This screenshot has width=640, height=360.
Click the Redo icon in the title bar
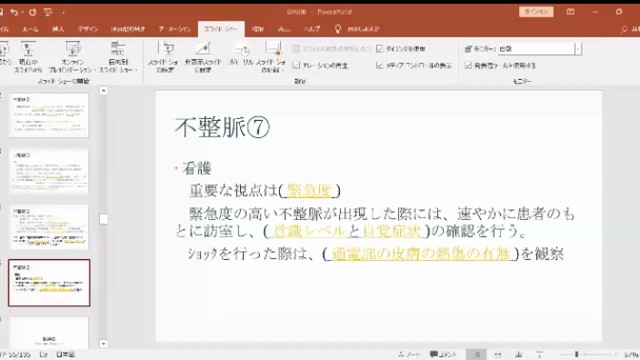pyautogui.click(x=32, y=12)
